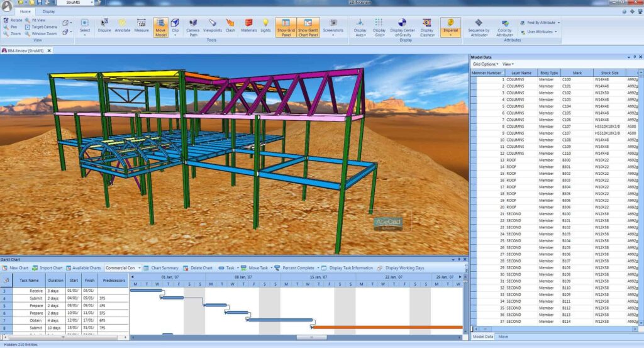Toggle the Imperial units button
The width and height of the screenshot is (644, 348).
pos(450,27)
